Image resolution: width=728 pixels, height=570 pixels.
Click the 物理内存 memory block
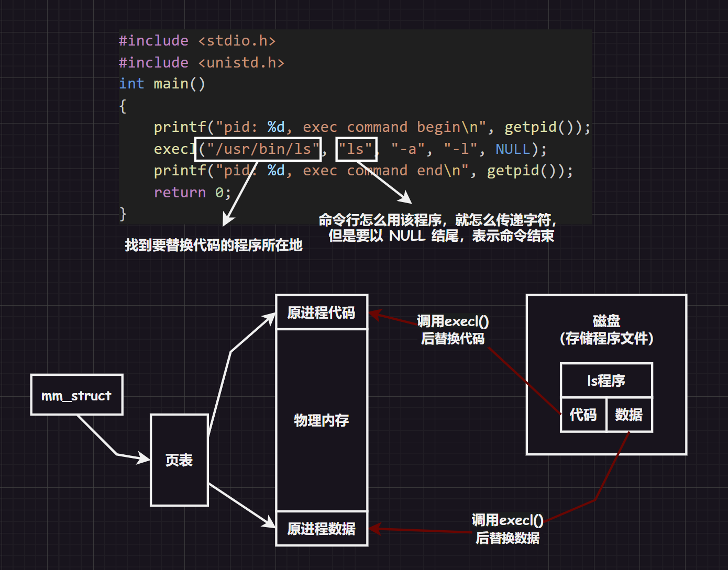pyautogui.click(x=321, y=420)
